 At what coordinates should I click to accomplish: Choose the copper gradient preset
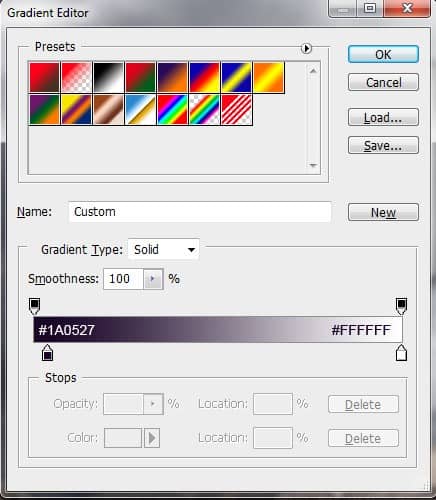[x=108, y=110]
